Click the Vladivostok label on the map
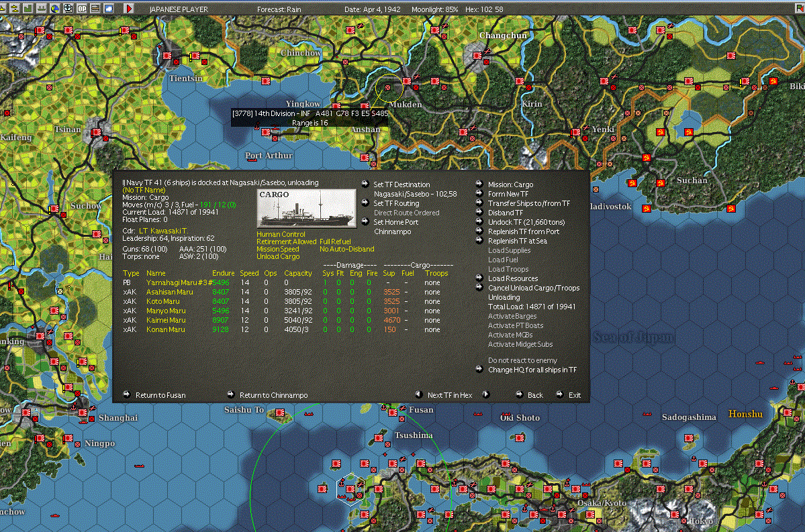This screenshot has height=532, width=805. (610, 206)
